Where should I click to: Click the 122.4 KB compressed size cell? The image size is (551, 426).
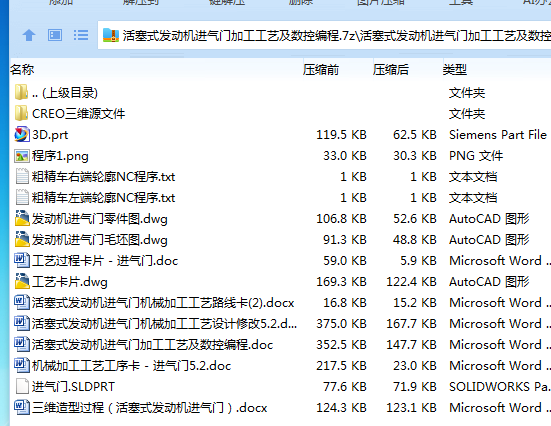pos(411,282)
